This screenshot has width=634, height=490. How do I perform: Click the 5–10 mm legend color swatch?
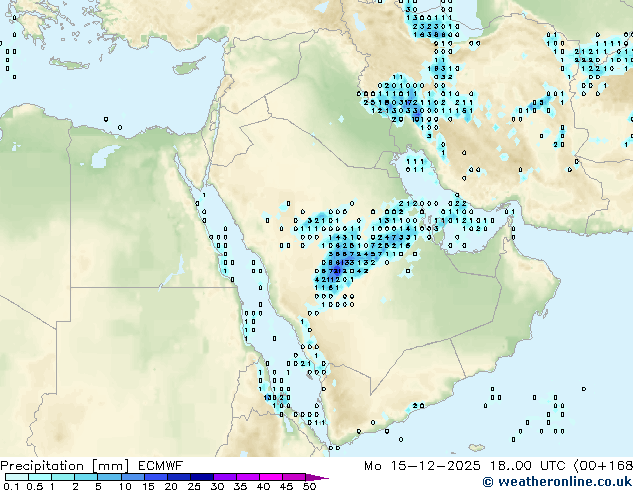109,477
